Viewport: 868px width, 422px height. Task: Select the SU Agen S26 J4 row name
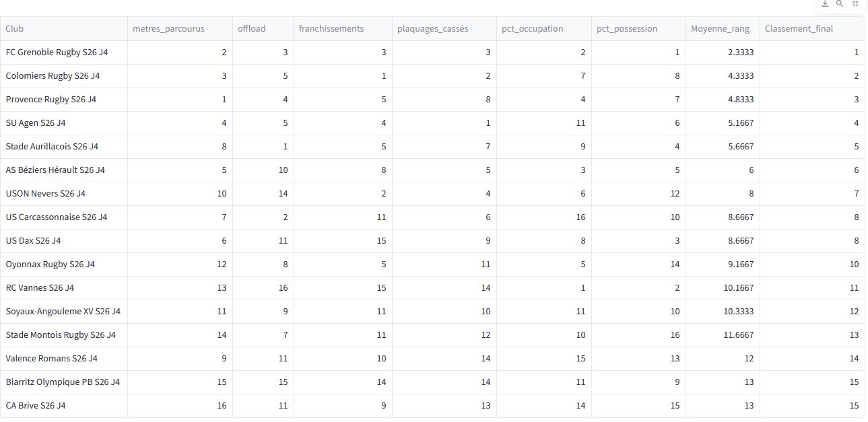point(36,123)
